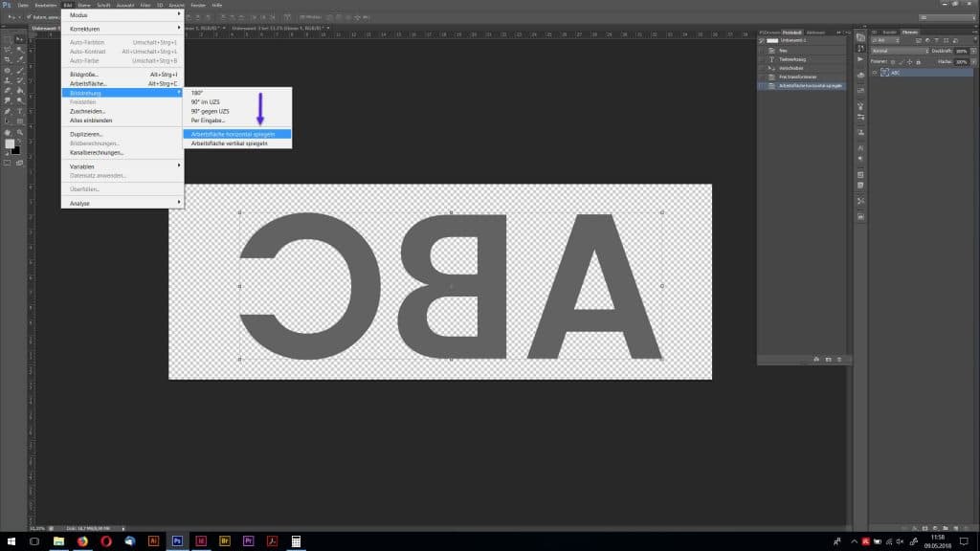This screenshot has height=551, width=980.
Task: Switch to the Kanäle tab
Action: 890,33
